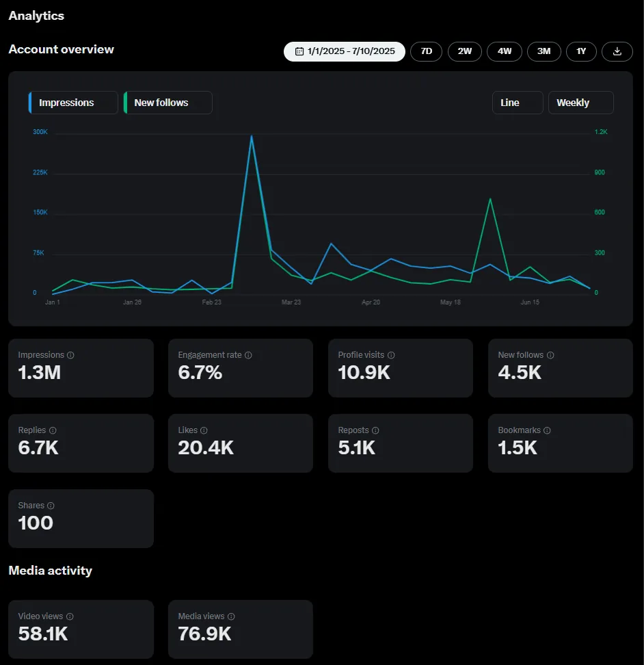This screenshot has height=665, width=644.
Task: Click the 900 new follows axis label
Action: [x=600, y=172]
